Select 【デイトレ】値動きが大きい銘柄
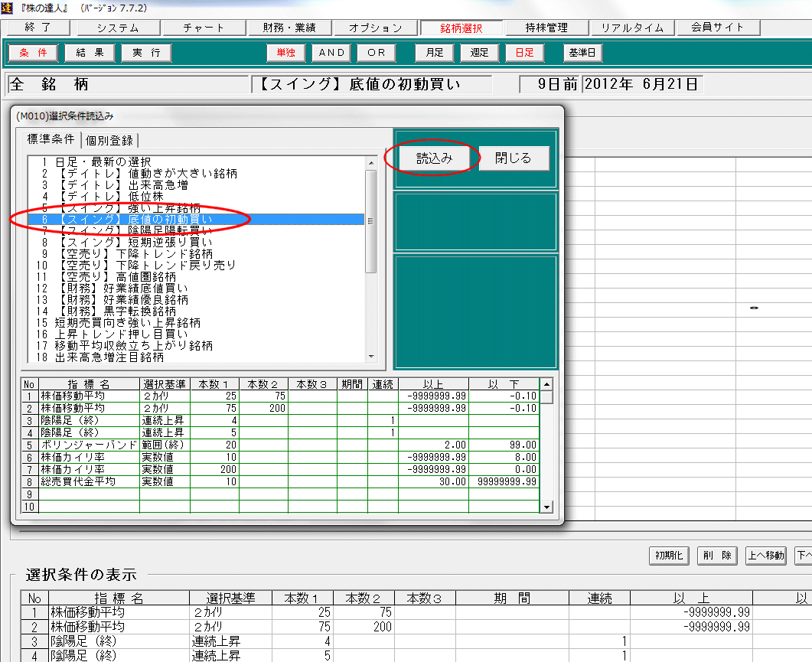This screenshot has height=662, width=812. click(x=196, y=174)
